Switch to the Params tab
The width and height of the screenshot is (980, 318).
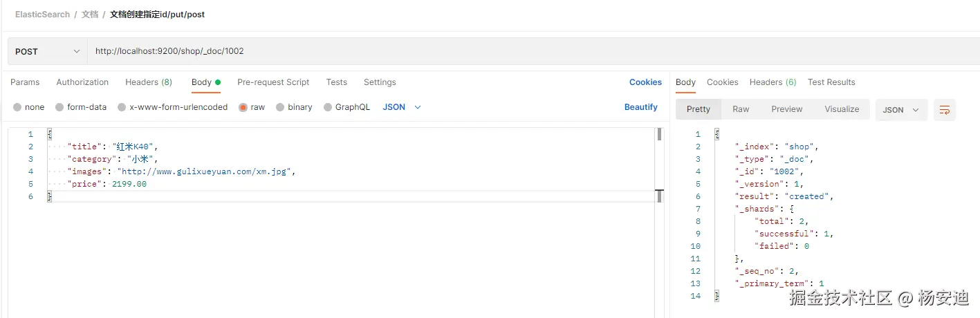[x=25, y=82]
